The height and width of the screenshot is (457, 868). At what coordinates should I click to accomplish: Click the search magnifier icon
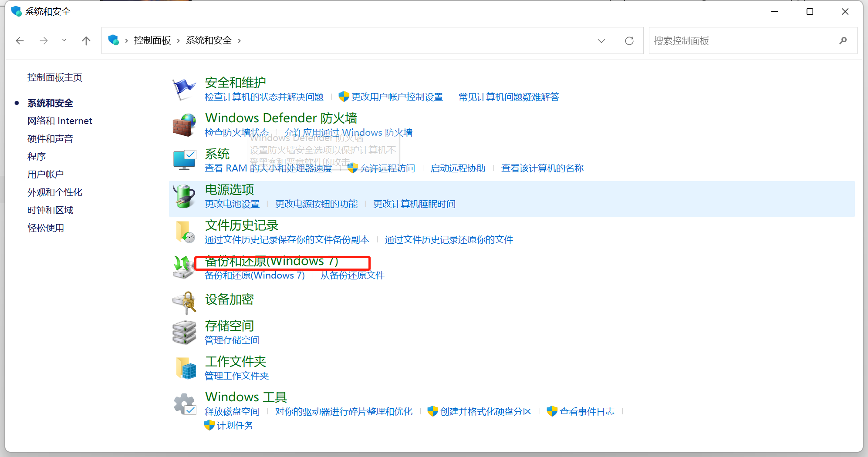[843, 40]
